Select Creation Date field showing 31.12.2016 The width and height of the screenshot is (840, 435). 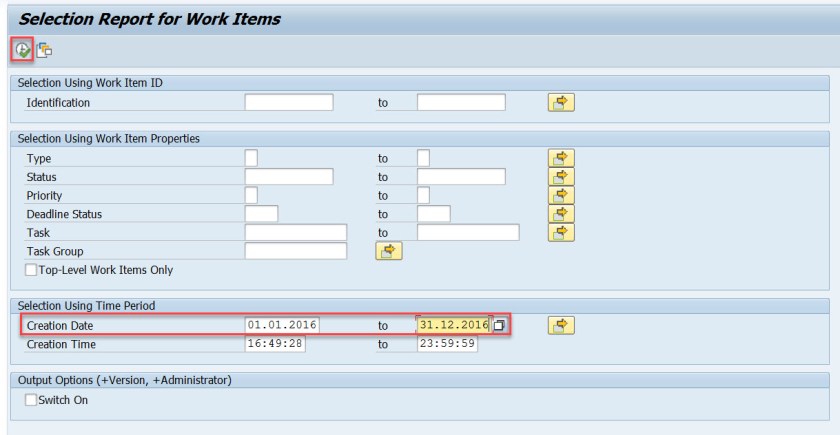[454, 325]
